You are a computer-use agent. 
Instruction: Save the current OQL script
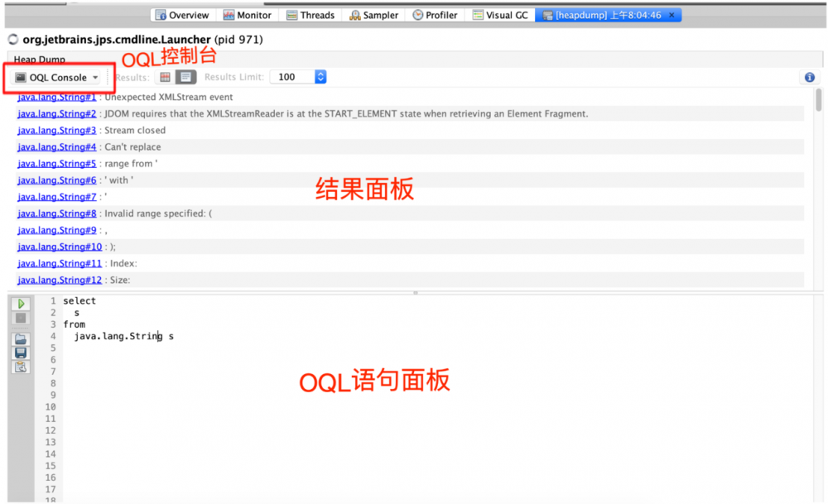tap(21, 354)
